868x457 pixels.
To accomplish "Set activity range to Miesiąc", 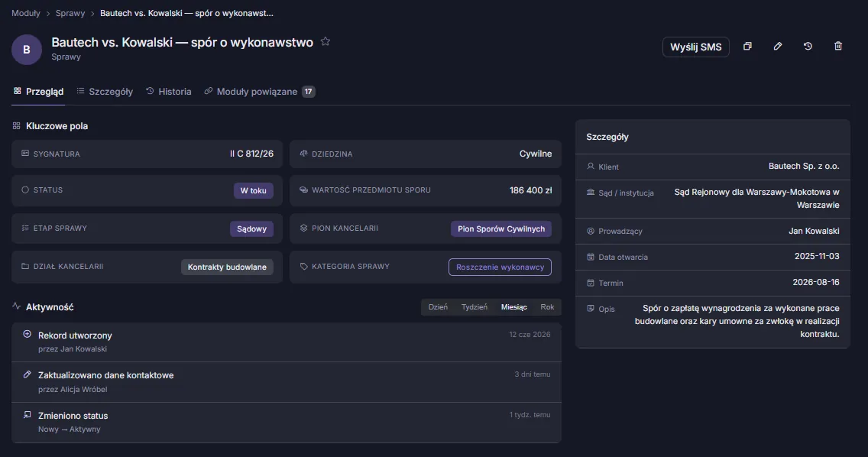I will (513, 307).
